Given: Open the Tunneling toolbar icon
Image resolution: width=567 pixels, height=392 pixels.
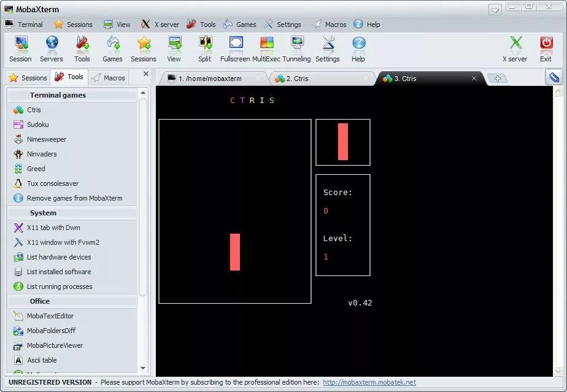Looking at the screenshot, I should (x=296, y=49).
